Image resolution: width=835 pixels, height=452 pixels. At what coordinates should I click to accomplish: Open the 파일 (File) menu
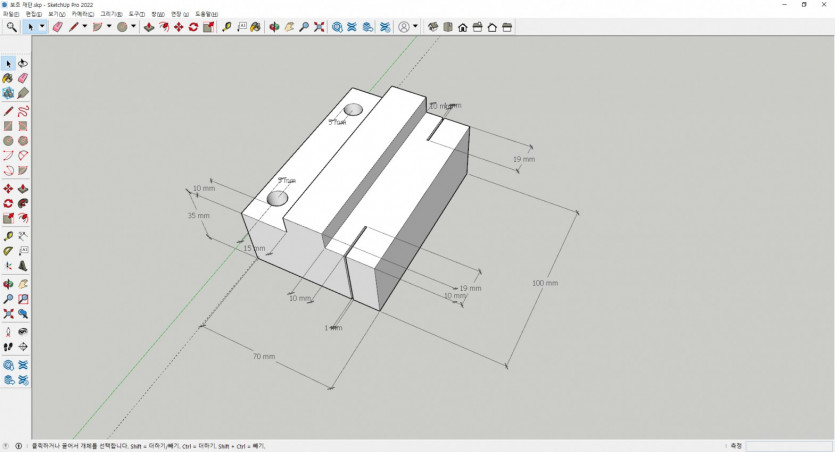pos(11,14)
